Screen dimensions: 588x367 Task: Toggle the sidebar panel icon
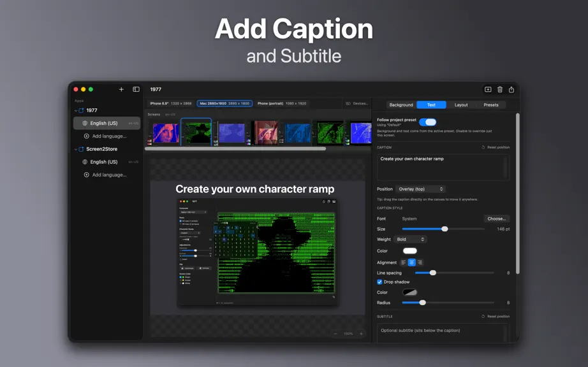click(x=136, y=89)
